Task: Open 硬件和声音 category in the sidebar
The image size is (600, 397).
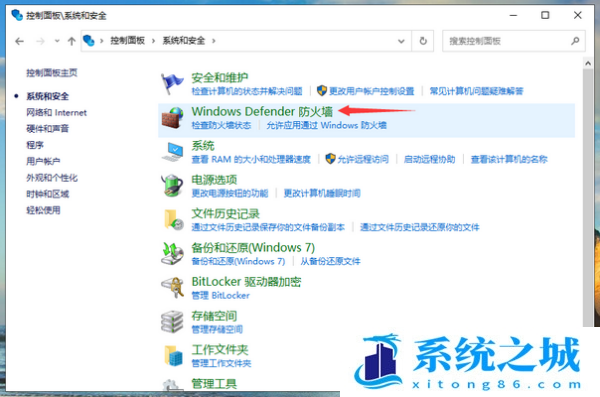Action: [x=47, y=129]
